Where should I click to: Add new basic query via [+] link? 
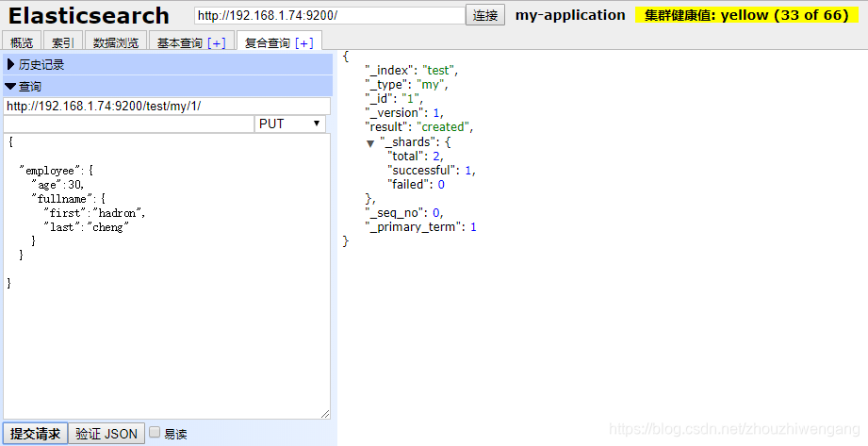click(217, 42)
